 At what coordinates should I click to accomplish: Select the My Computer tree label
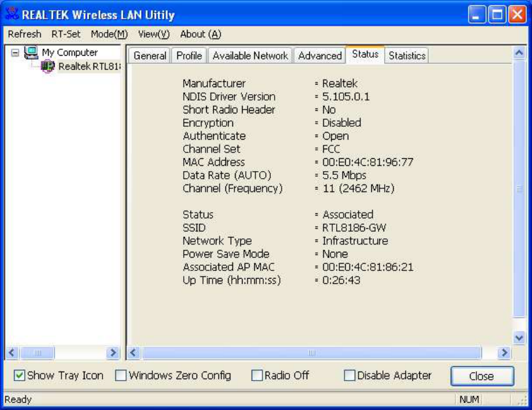coord(70,53)
